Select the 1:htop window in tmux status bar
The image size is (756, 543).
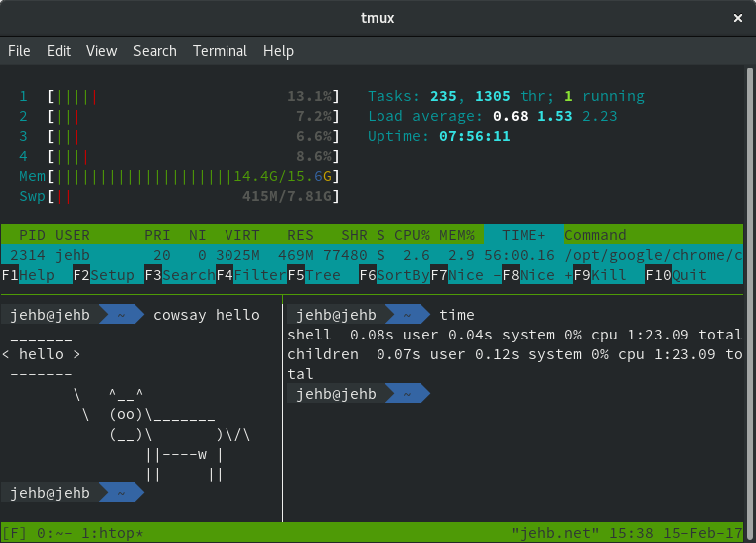(x=113, y=533)
